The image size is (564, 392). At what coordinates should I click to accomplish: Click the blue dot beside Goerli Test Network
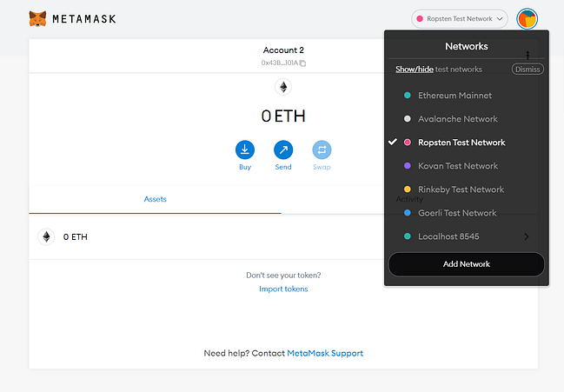click(408, 213)
